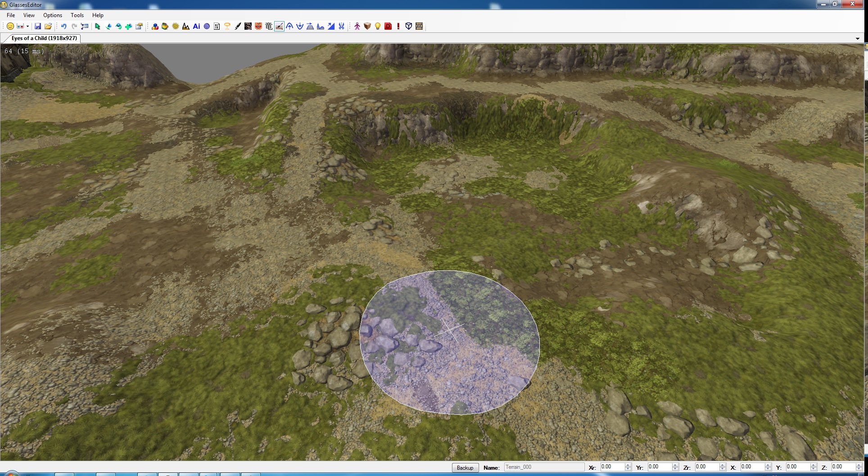
Task: Click the Backup button
Action: tap(465, 468)
